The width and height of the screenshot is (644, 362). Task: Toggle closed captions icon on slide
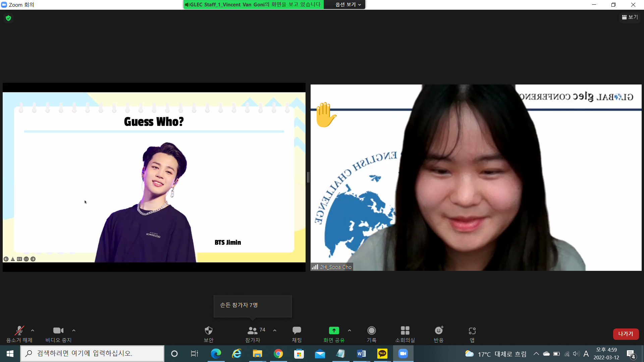(19, 259)
